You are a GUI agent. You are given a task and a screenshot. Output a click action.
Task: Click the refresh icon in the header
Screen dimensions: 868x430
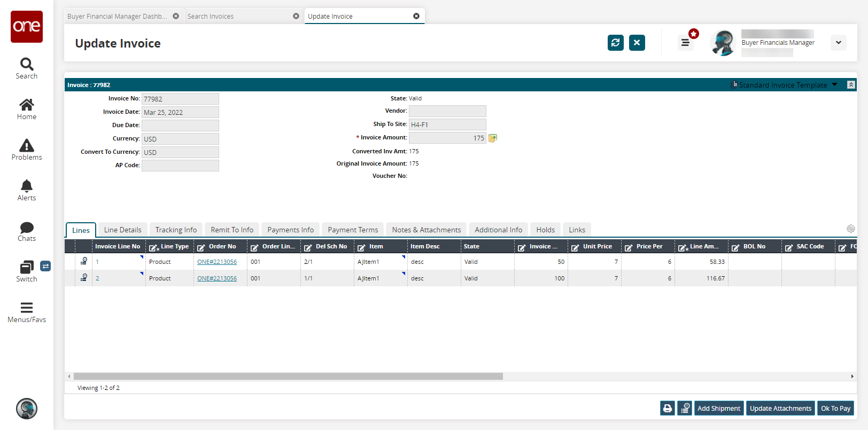(x=615, y=43)
